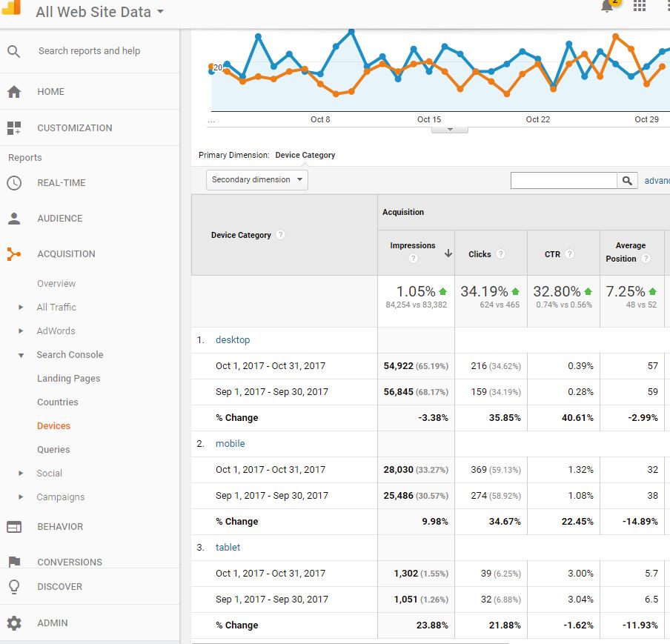The image size is (670, 644).
Task: Click the Conversions flag icon
Action: tap(15, 562)
